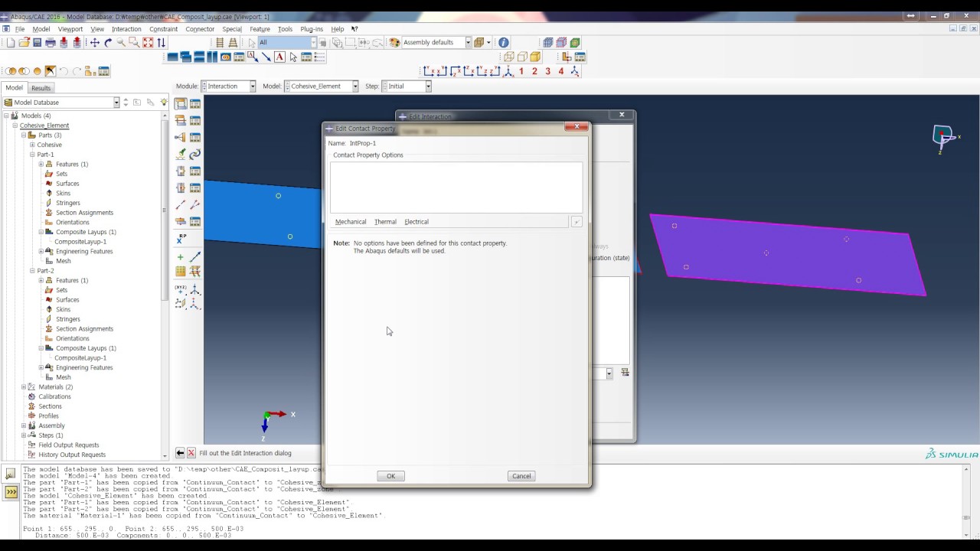Click the command line interface icon
980x551 pixels.
[11, 492]
